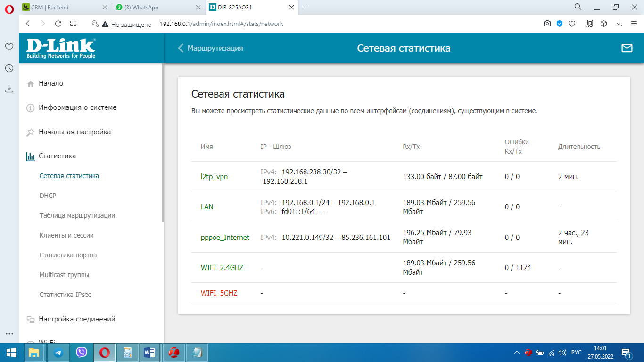644x362 pixels.
Task: Switch the РУС keyboard language indicator
Action: [576, 353]
